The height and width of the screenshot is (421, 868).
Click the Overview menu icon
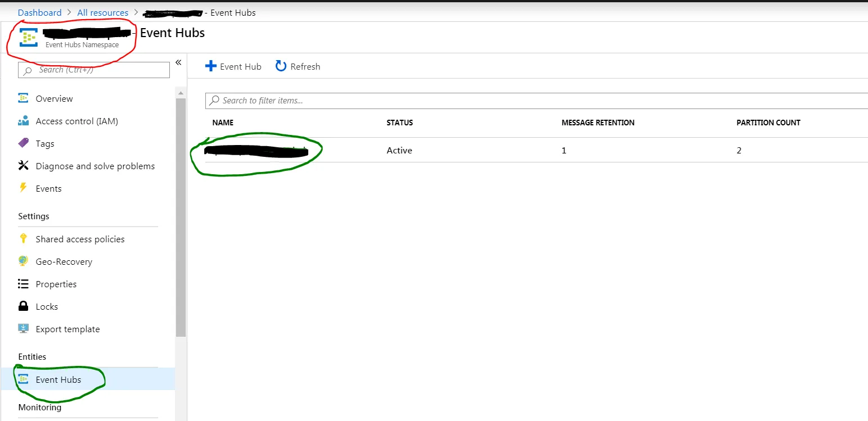23,98
